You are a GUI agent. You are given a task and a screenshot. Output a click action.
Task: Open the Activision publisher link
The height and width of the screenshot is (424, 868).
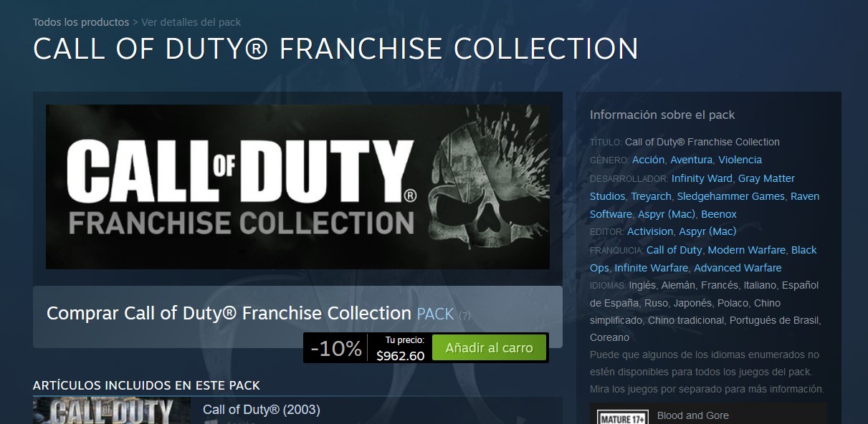(650, 231)
